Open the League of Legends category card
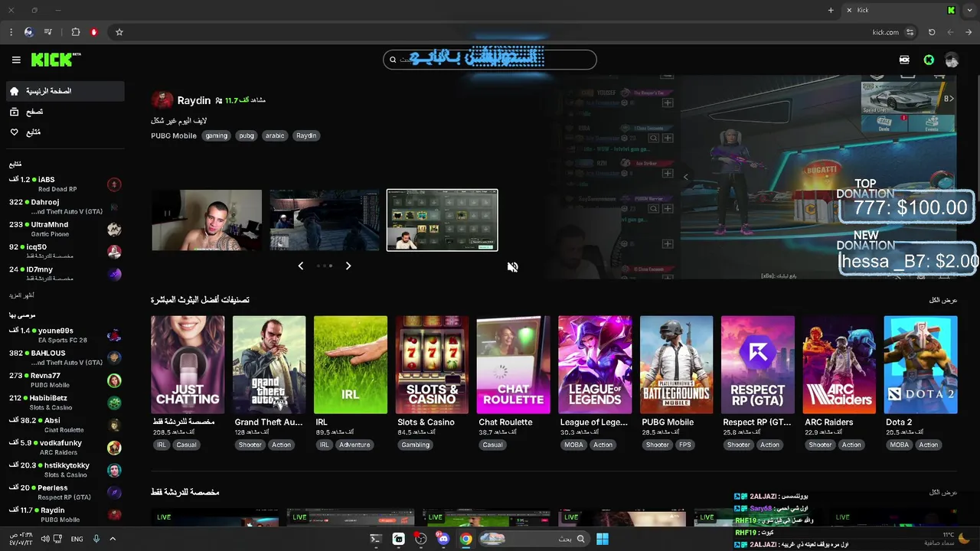This screenshot has width=980, height=551. [x=595, y=364]
